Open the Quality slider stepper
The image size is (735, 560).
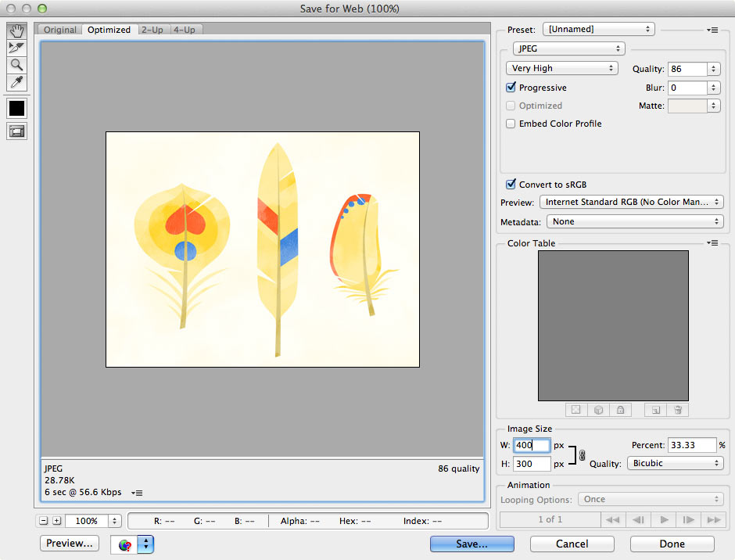point(713,69)
